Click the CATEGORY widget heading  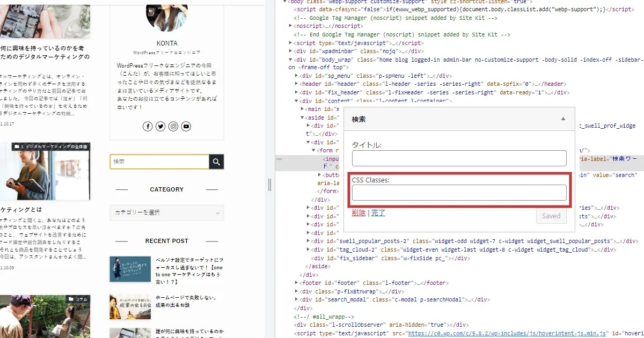tap(167, 189)
